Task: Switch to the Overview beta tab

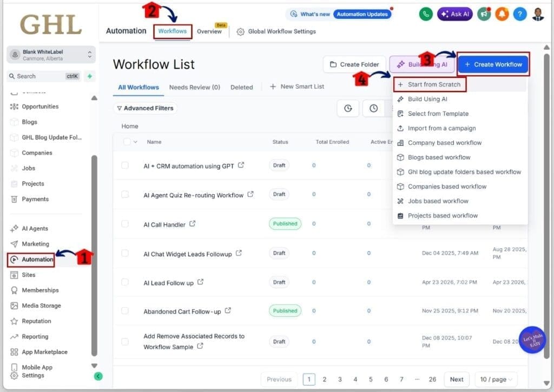Action: coord(209,31)
